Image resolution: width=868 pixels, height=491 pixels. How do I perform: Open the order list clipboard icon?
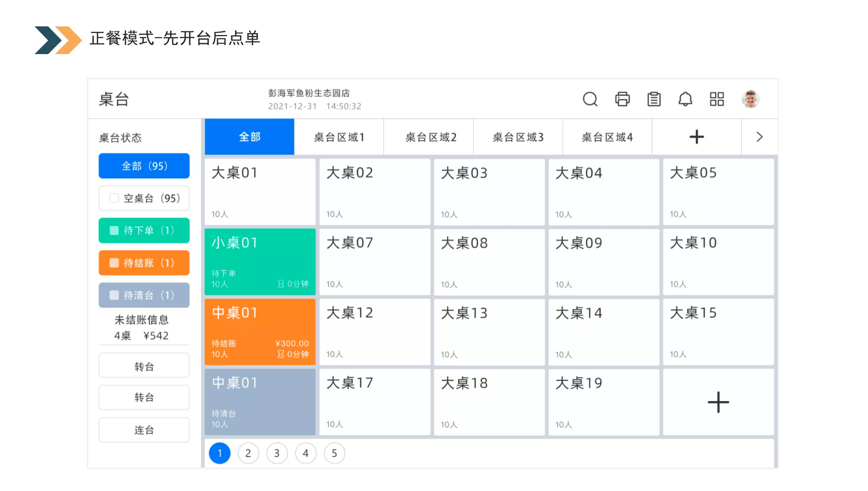[654, 99]
